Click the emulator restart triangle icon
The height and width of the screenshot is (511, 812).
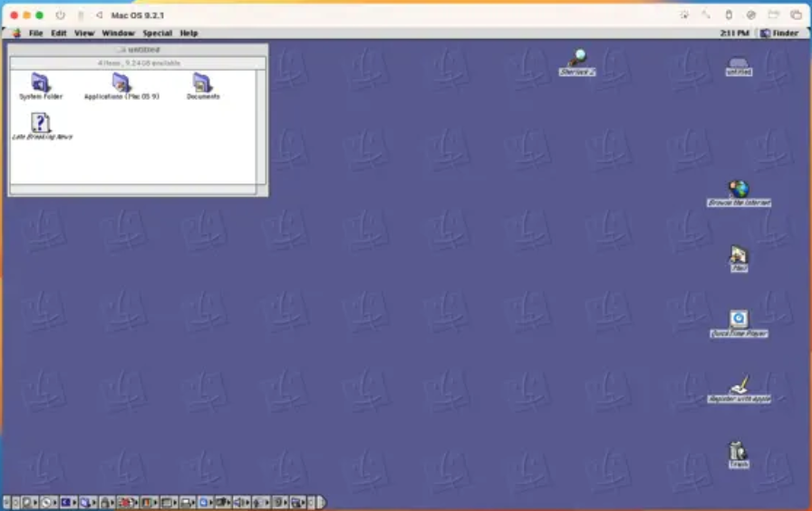tap(99, 15)
